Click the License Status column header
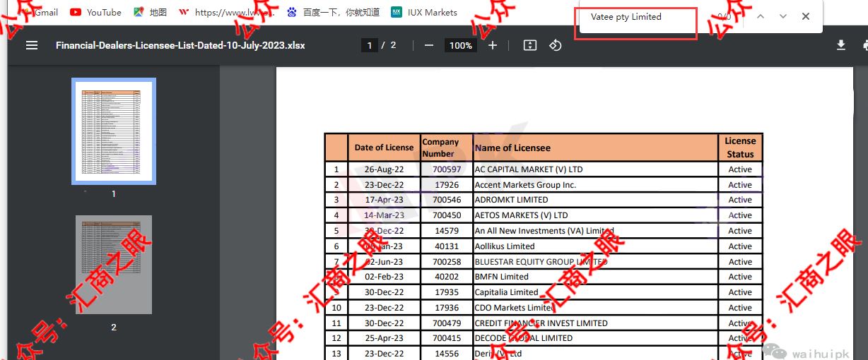The image size is (868, 360). [x=740, y=148]
